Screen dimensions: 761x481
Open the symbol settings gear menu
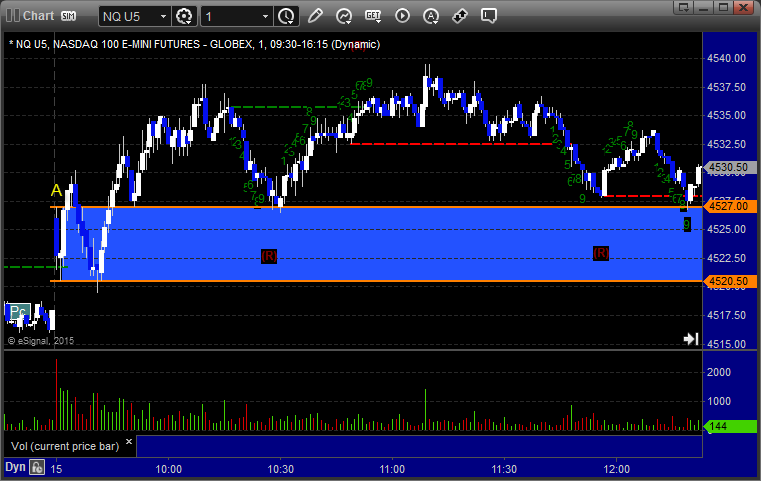tap(184, 17)
